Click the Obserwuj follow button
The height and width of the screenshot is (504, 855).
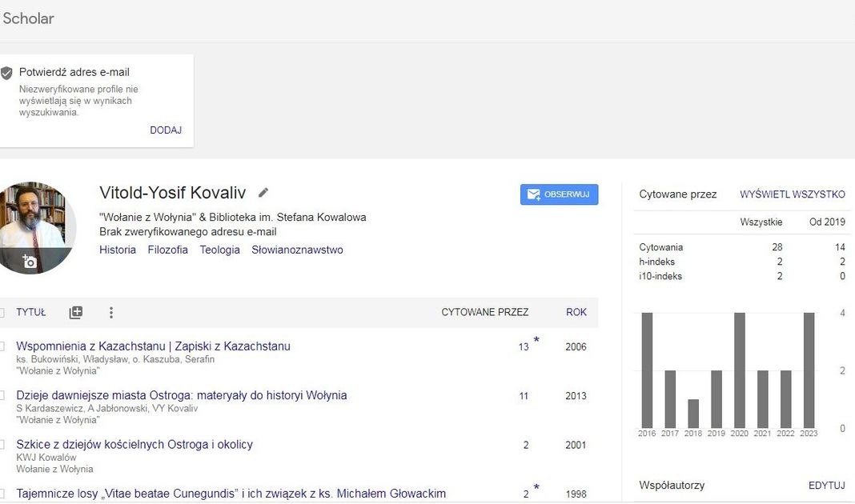pos(559,194)
